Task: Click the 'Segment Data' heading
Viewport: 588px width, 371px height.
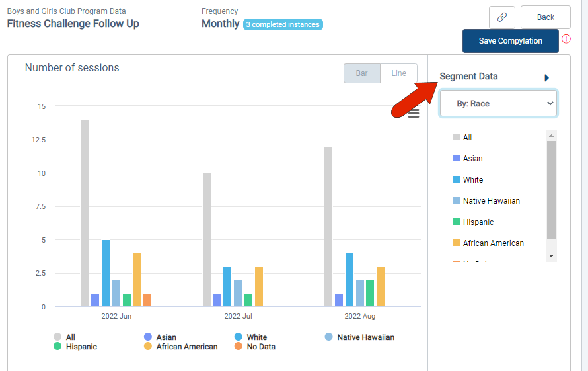Action: pyautogui.click(x=469, y=77)
